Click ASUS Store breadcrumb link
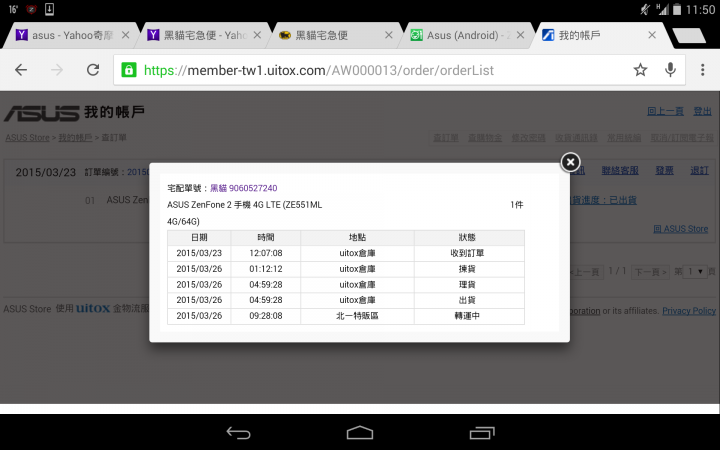 click(x=27, y=138)
